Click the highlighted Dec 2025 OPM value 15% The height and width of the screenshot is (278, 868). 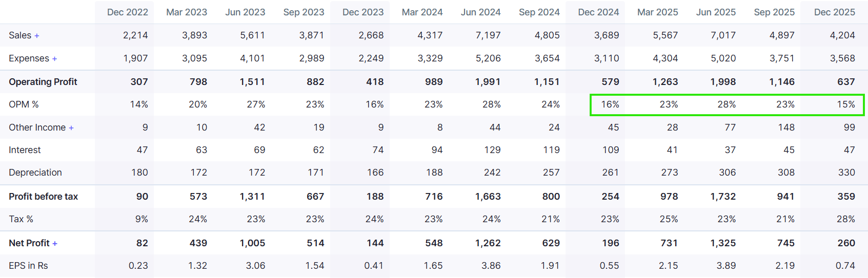tap(845, 104)
